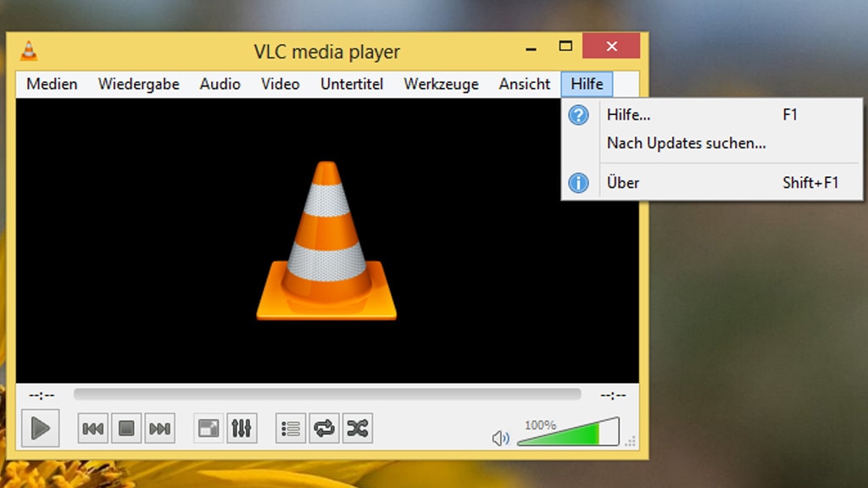Skip to the next track
The image size is (868, 488).
coord(159,429)
